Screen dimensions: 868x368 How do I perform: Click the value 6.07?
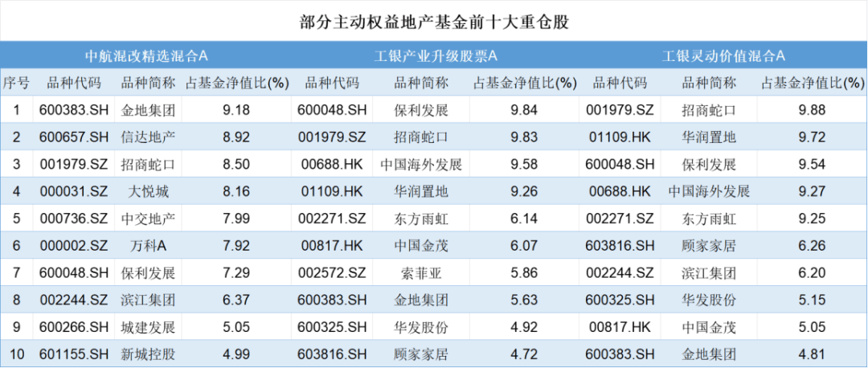(524, 246)
